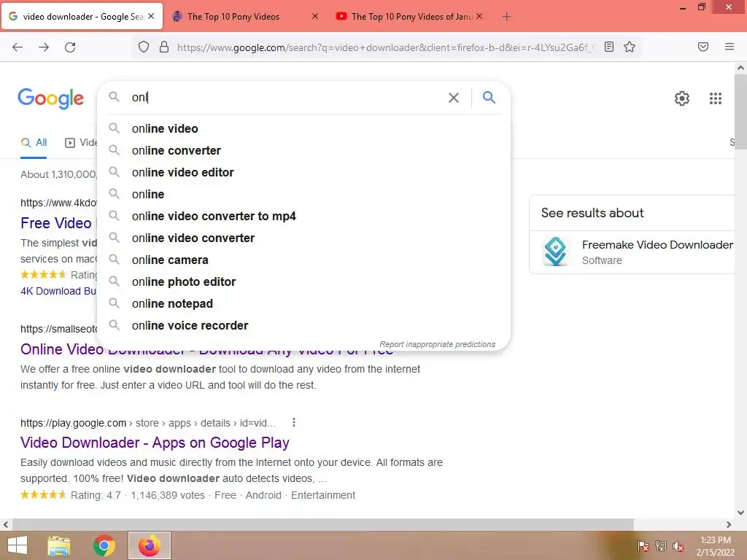
Task: Close The Top 10 Pony Videos tab
Action: (x=315, y=16)
